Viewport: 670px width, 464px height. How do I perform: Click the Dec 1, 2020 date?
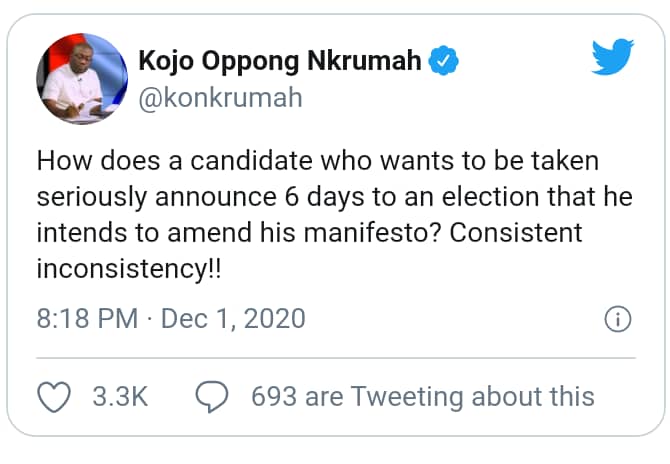click(x=232, y=320)
